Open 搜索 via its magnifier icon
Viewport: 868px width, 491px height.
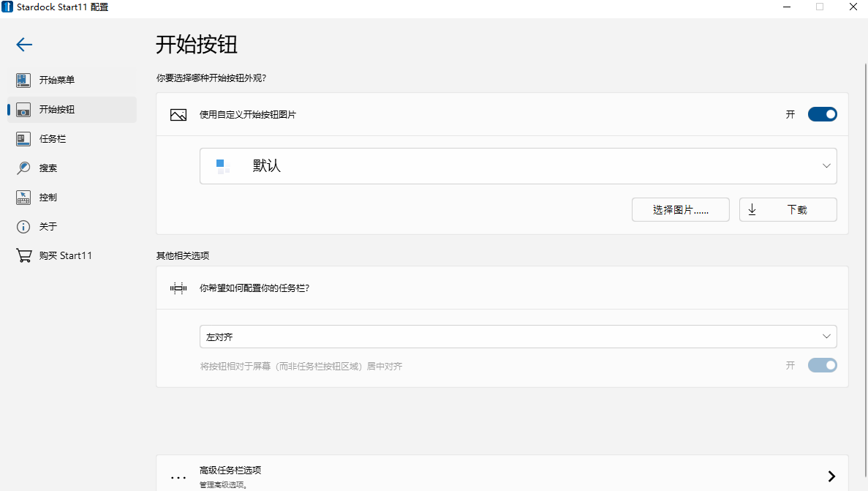(x=25, y=168)
